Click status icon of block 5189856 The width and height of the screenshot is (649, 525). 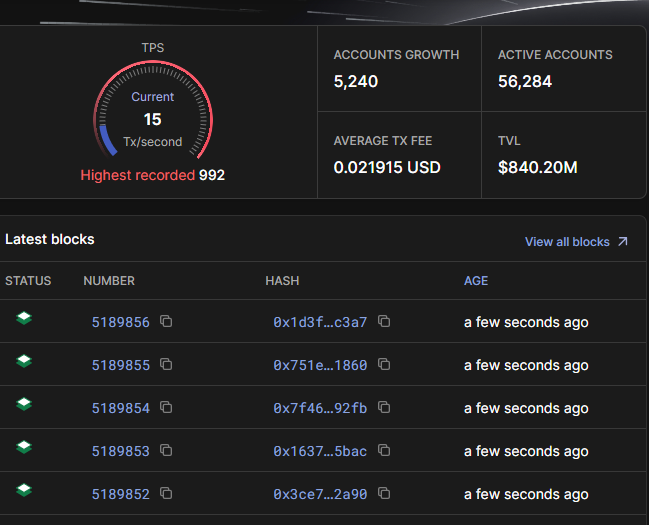pos(24,319)
